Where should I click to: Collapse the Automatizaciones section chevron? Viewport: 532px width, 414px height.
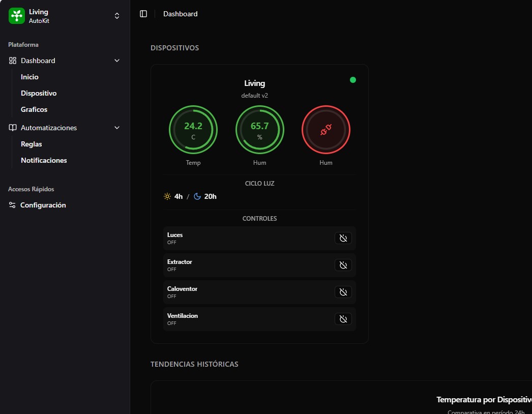(x=117, y=128)
